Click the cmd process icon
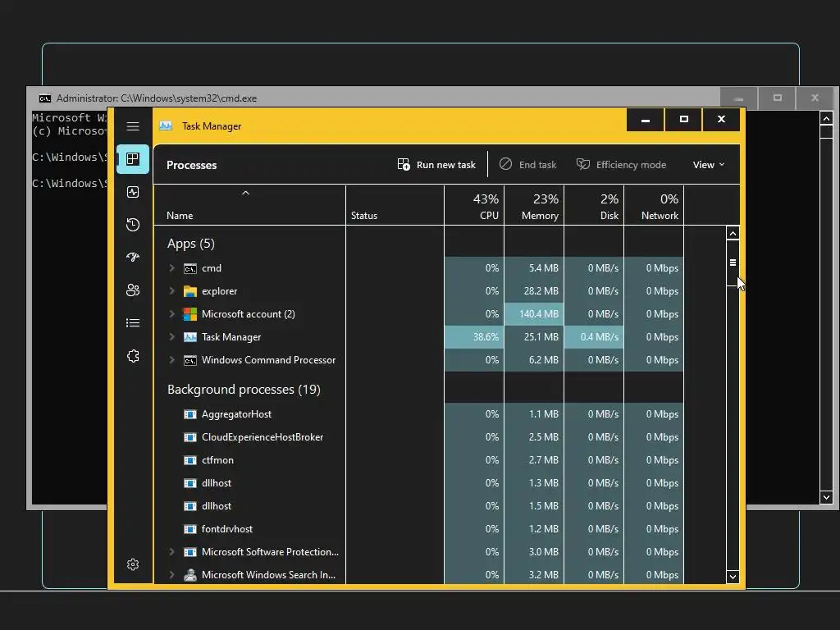The width and height of the screenshot is (840, 630). pos(190,268)
